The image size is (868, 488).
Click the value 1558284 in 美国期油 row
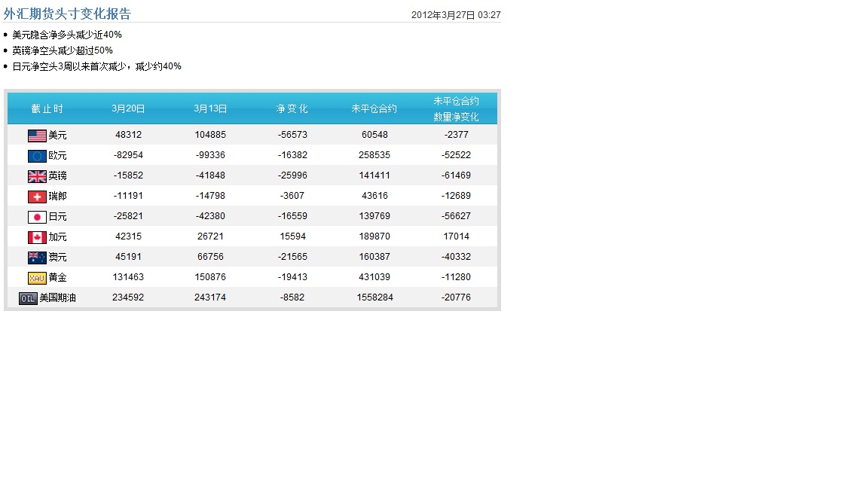[374, 297]
